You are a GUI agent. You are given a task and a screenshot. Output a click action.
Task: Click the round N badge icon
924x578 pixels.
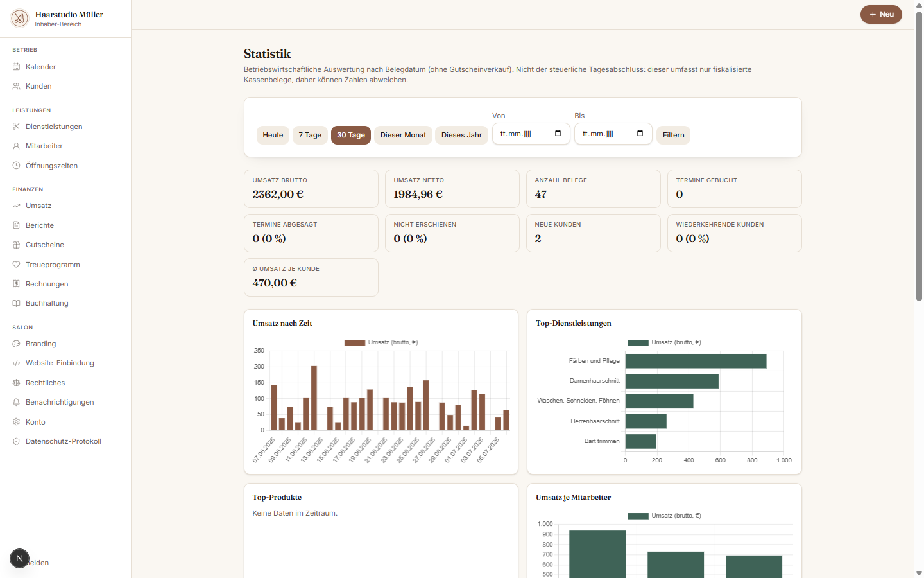[19, 559]
